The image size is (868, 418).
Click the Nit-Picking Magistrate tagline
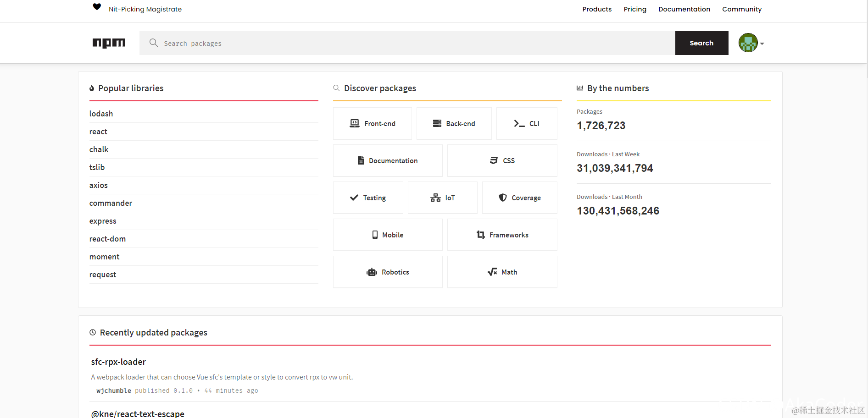[145, 9]
